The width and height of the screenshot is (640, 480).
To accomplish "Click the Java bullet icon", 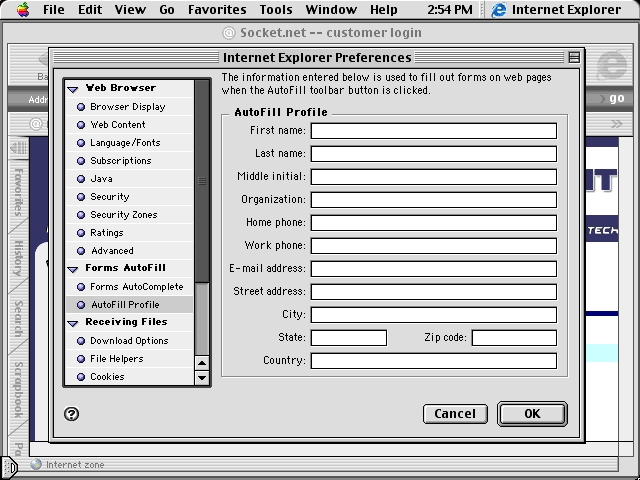I will tap(81, 179).
